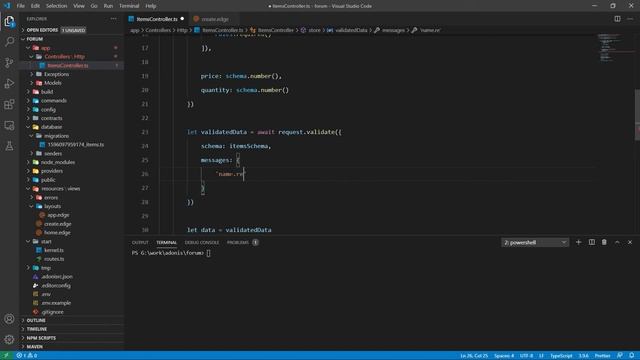Select the Terminal panel tab
Viewport: 640px width, 360px height.
tap(167, 242)
